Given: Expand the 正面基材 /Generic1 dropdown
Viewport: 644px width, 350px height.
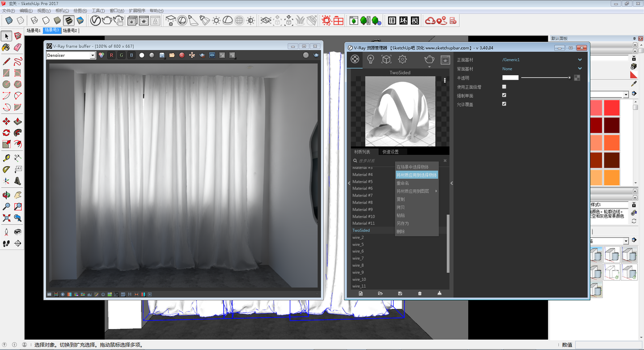Looking at the screenshot, I should [x=580, y=59].
